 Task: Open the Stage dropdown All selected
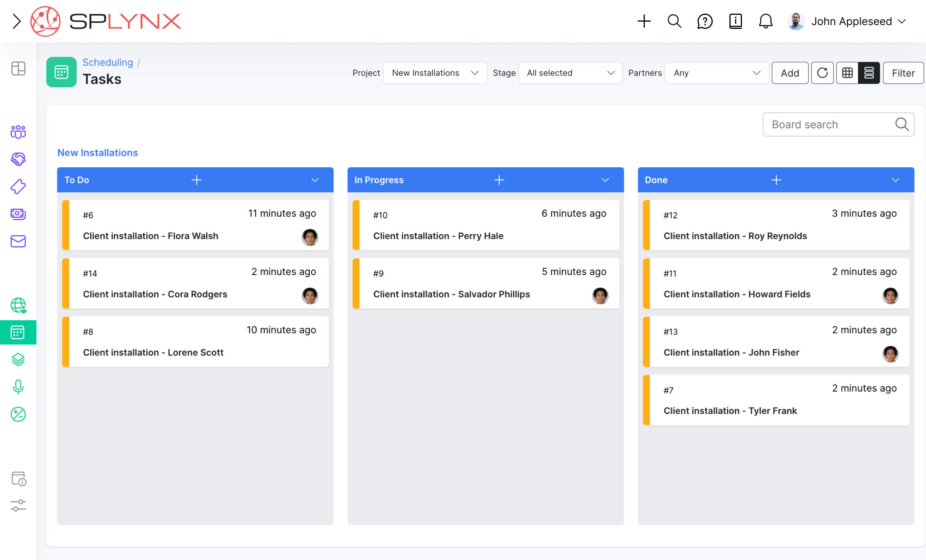[x=570, y=73]
